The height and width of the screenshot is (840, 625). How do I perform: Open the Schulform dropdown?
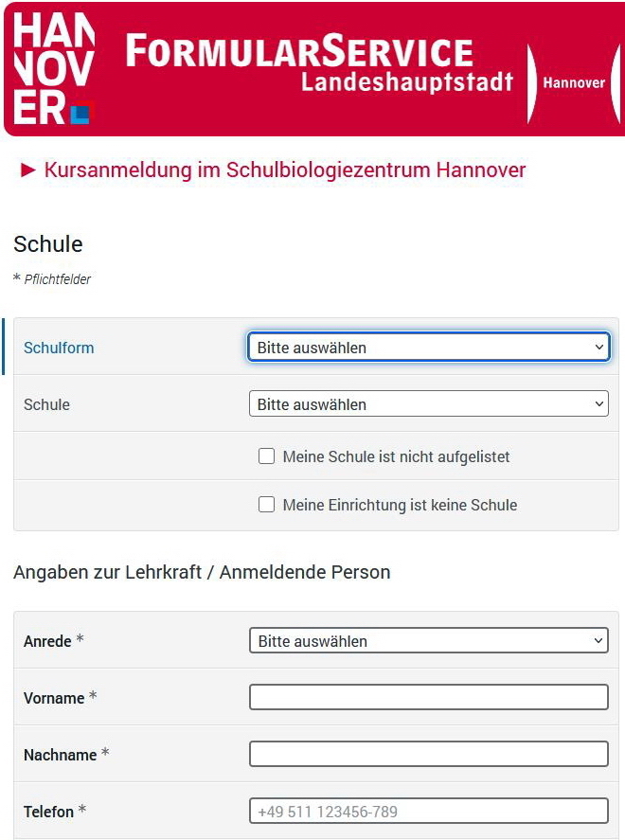[x=428, y=348]
